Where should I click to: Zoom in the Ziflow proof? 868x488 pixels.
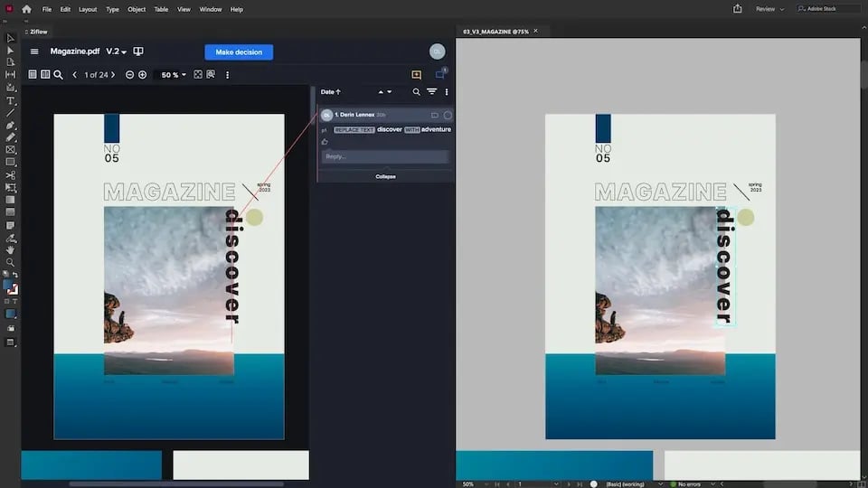pyautogui.click(x=142, y=75)
